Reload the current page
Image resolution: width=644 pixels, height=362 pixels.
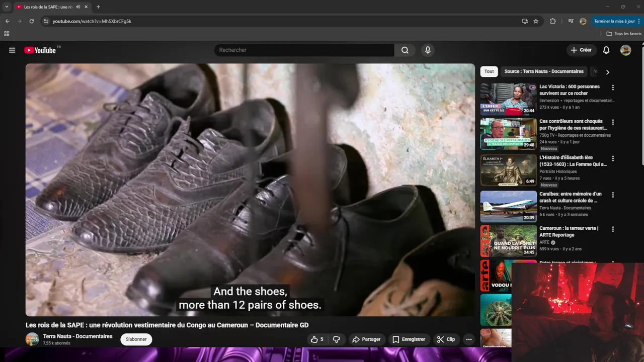(x=31, y=21)
